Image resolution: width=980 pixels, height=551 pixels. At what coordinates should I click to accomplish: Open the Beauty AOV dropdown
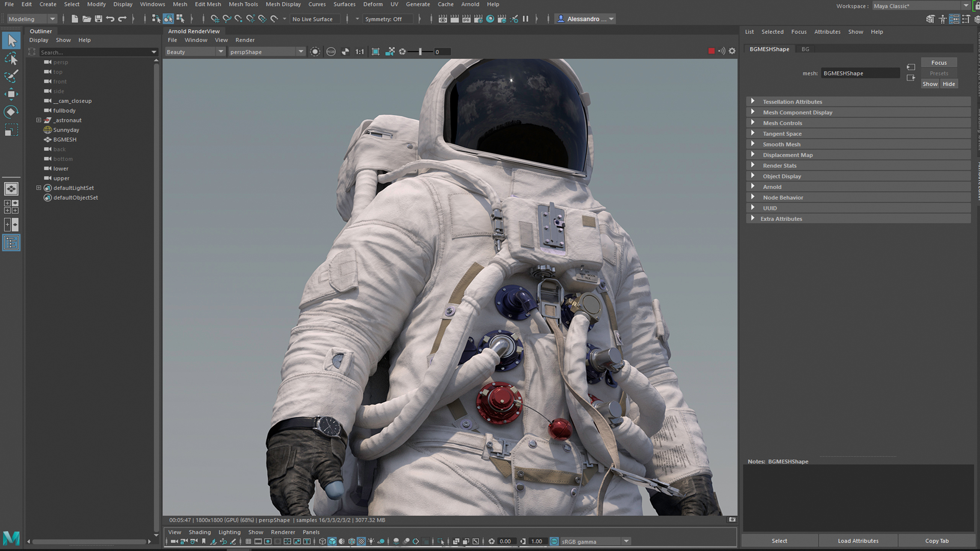click(220, 52)
